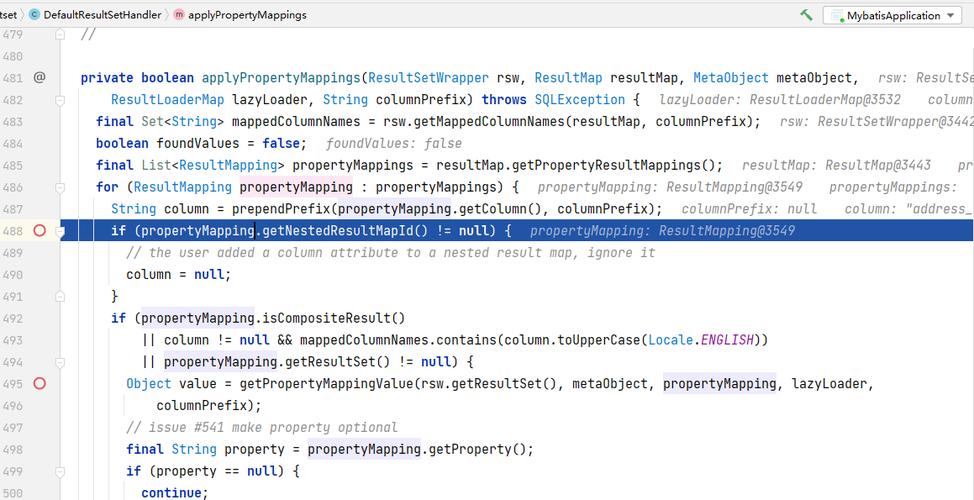The height and width of the screenshot is (500, 974).
Task: Click the 'resultMap: ResultMap@3443' inline hint
Action: pyautogui.click(x=836, y=165)
